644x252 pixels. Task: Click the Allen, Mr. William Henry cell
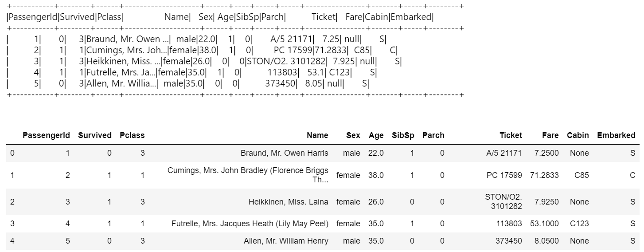tap(286, 241)
